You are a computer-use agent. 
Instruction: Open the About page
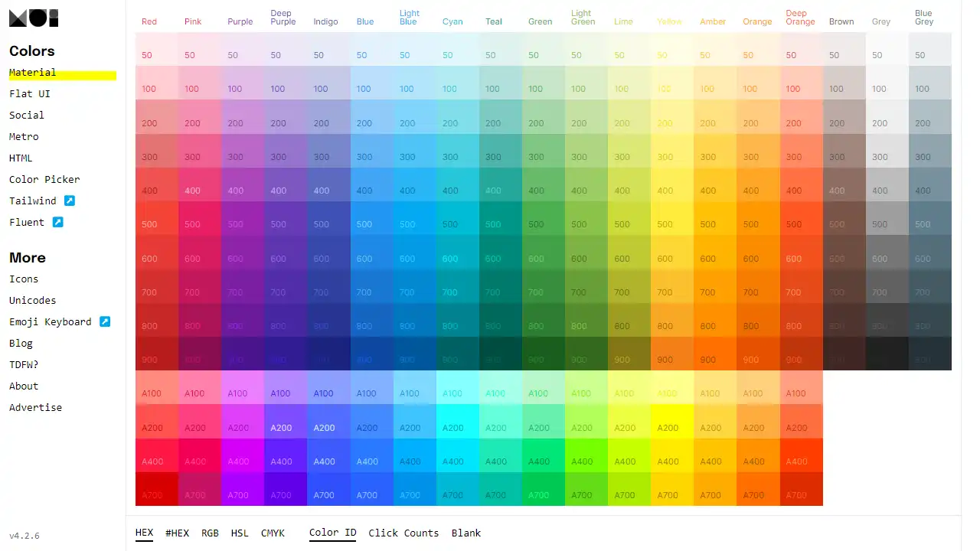tap(23, 386)
